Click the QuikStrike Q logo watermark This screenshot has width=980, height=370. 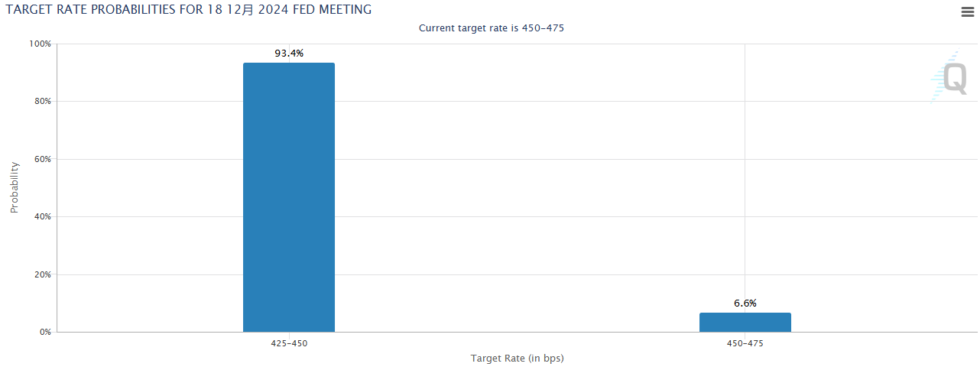tap(951, 78)
